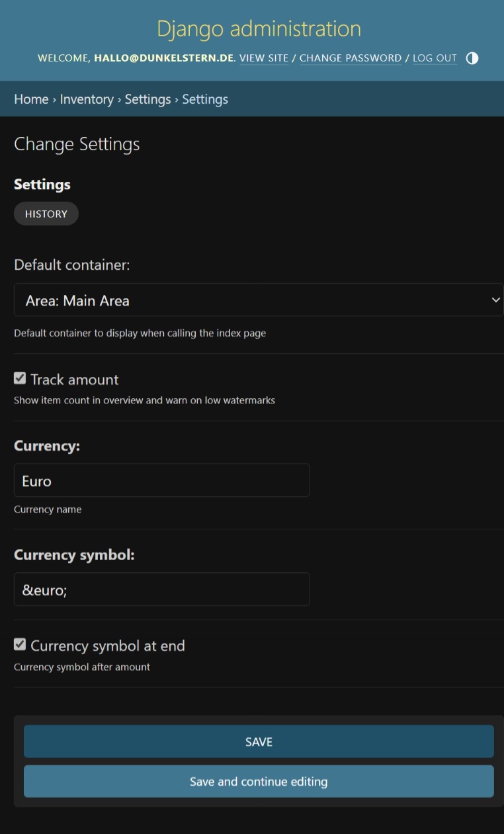Viewport: 504px width, 834px height.
Task: Click the Track amount label
Action: [75, 380]
